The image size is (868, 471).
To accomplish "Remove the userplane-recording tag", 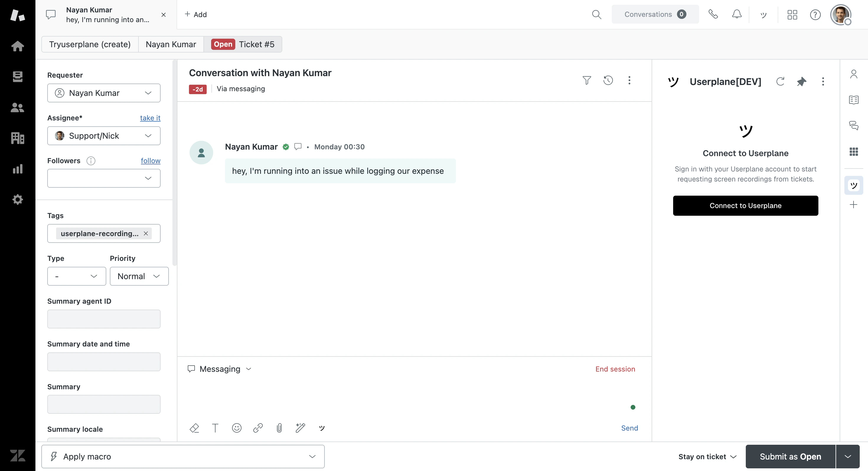I will tap(146, 233).
